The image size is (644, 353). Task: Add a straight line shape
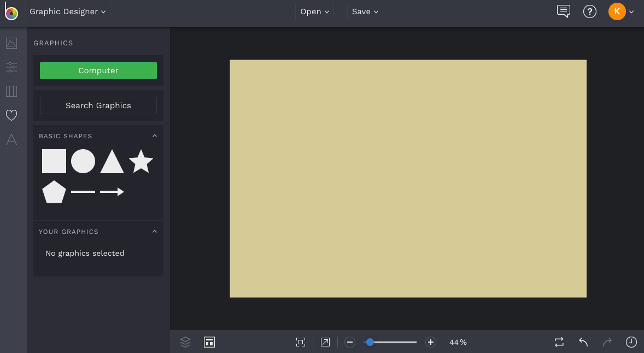click(83, 192)
